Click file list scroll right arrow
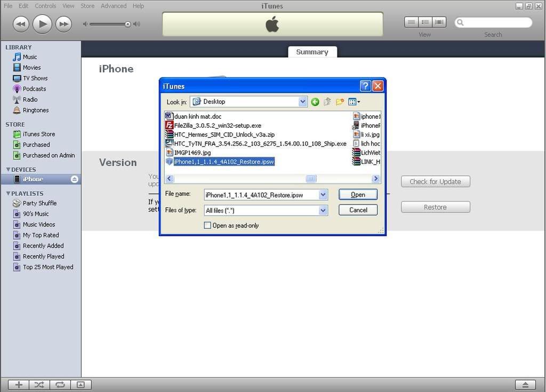The height and width of the screenshot is (392, 546). tap(375, 178)
